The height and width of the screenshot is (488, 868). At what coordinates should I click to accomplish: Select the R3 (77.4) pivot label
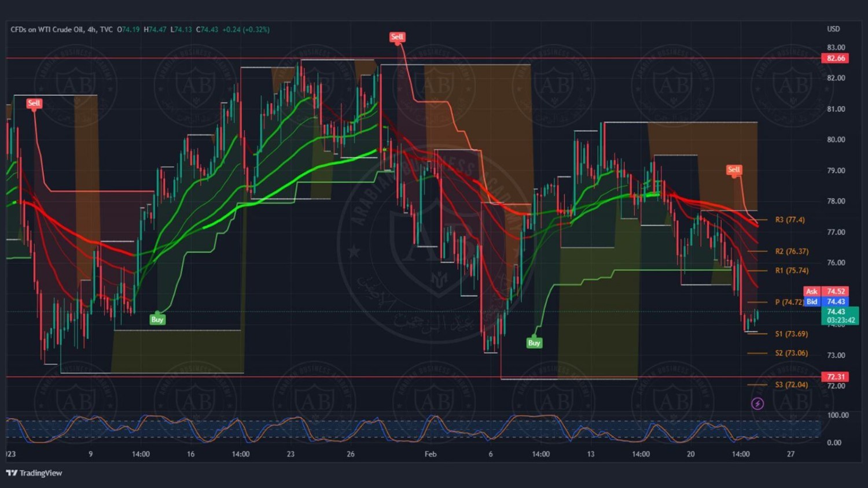790,220
